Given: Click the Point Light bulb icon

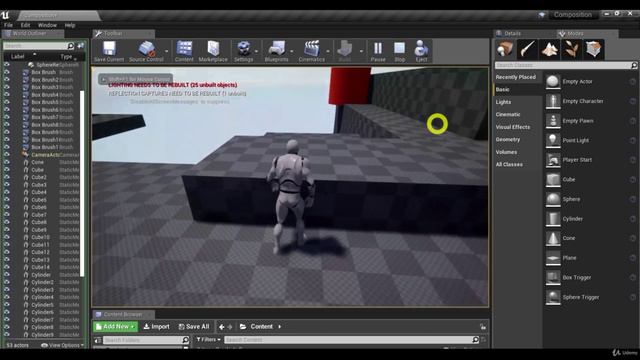Looking at the screenshot, I should [553, 140].
